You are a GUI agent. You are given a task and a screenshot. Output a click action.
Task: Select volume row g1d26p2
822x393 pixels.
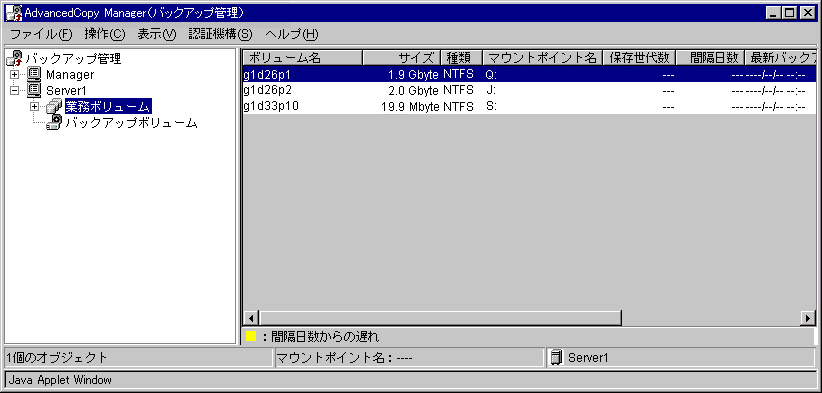point(529,90)
